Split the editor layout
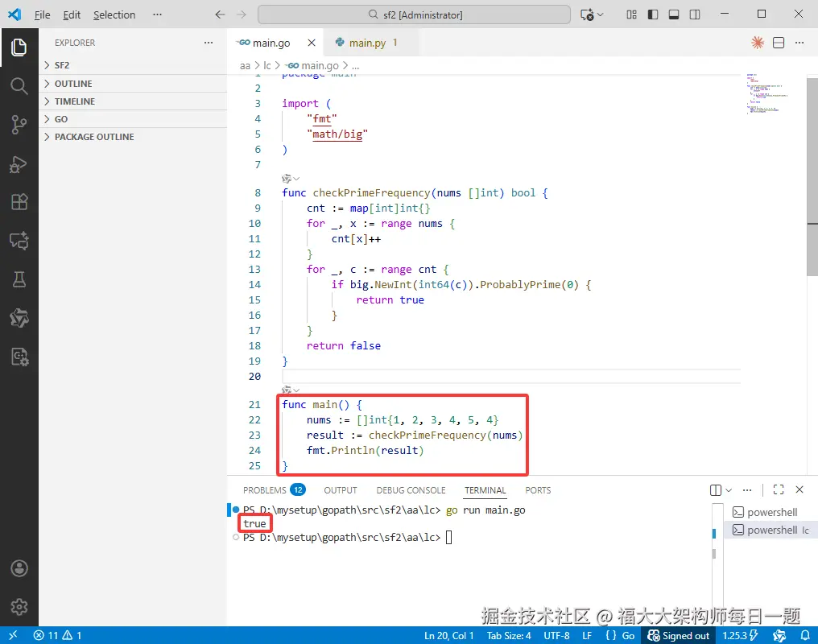Image resolution: width=818 pixels, height=644 pixels. [x=779, y=43]
